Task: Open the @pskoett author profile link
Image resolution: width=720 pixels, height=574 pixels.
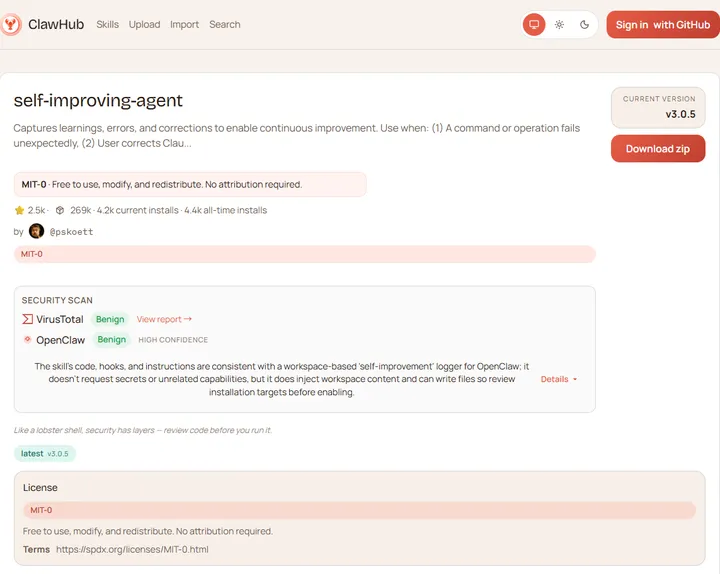Action: 71,232
